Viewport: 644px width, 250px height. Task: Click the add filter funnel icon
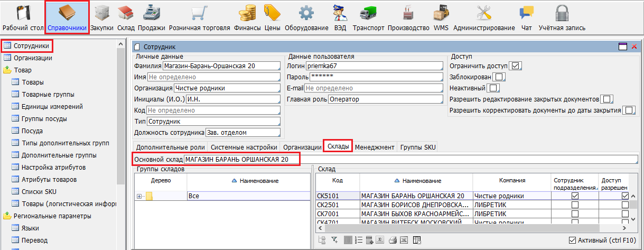[334, 240]
